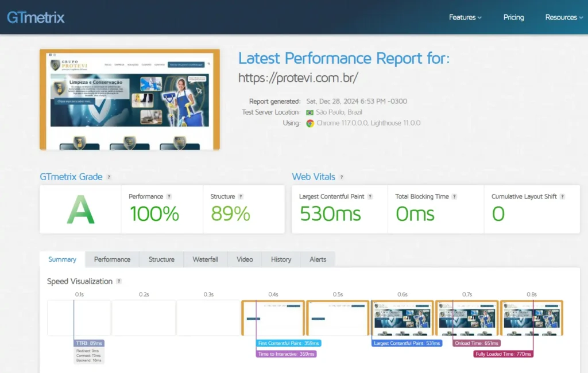Image resolution: width=588 pixels, height=373 pixels.
Task: Click Largest Contentful Paint help icon
Action: (370, 197)
